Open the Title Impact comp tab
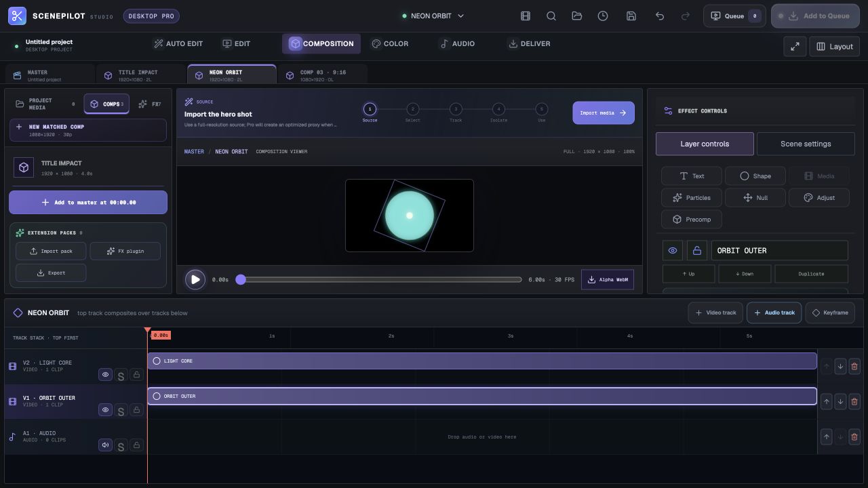 (140, 75)
